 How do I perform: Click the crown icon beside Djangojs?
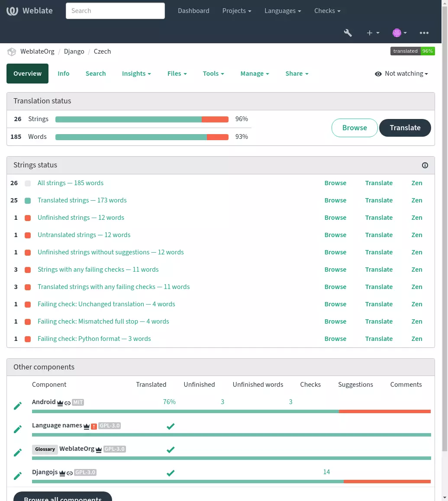tap(62, 472)
